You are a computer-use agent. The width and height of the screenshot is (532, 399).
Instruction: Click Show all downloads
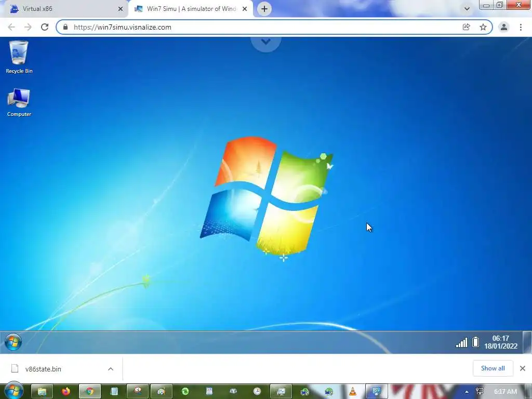493,368
